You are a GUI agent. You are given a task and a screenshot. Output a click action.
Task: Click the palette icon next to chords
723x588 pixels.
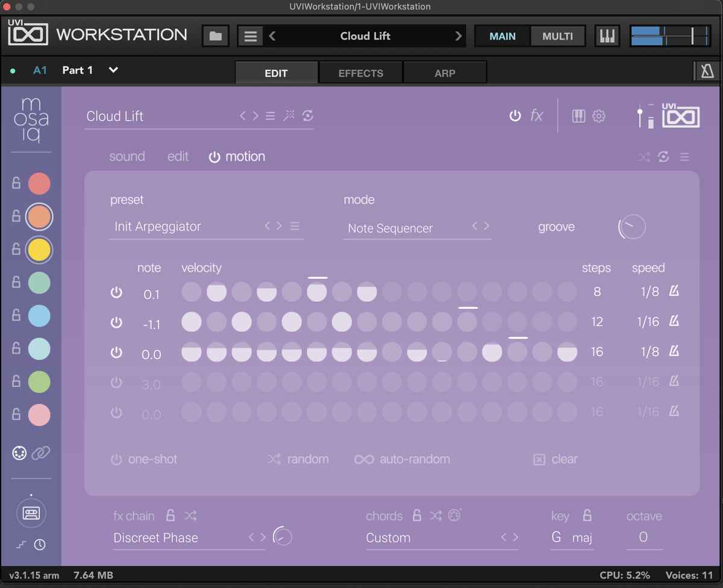pos(455,515)
